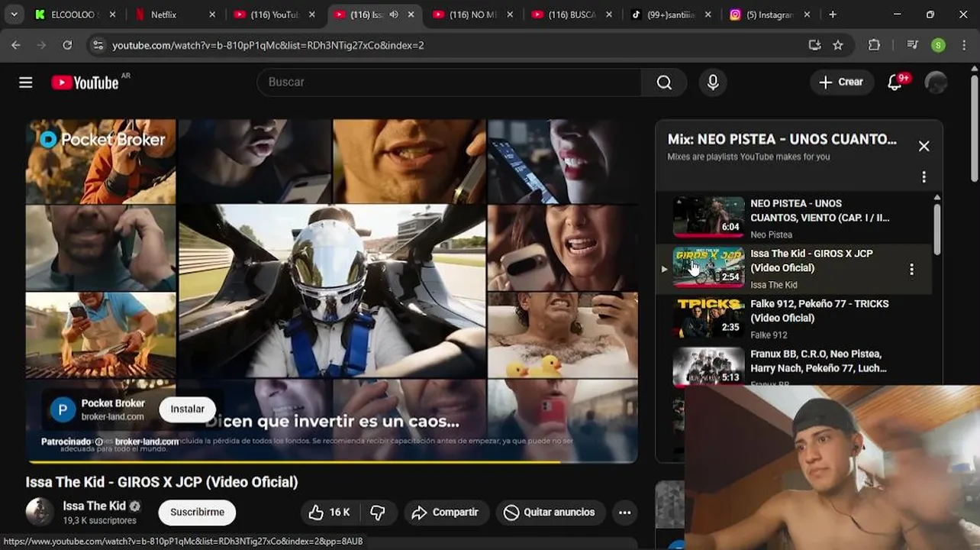
Task: Open the Issa The Kid channel name
Action: (95, 506)
